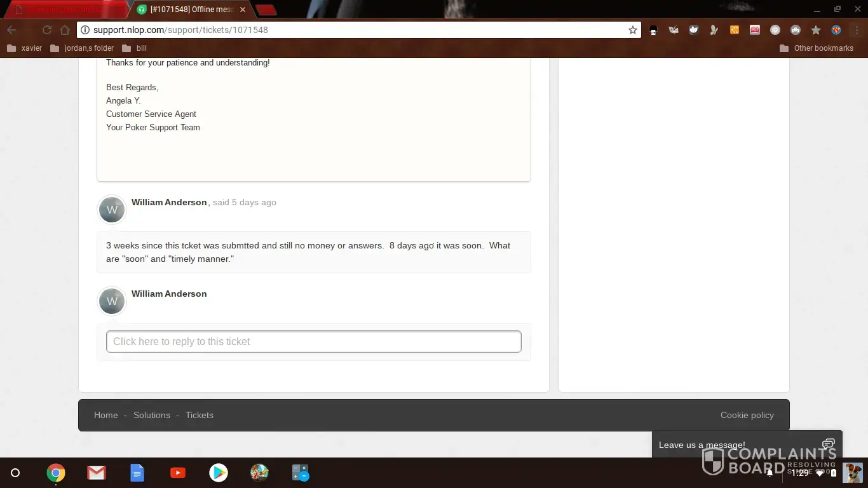This screenshot has height=488, width=868.
Task: Open the orange share-nodes extension icon
Action: (x=735, y=30)
